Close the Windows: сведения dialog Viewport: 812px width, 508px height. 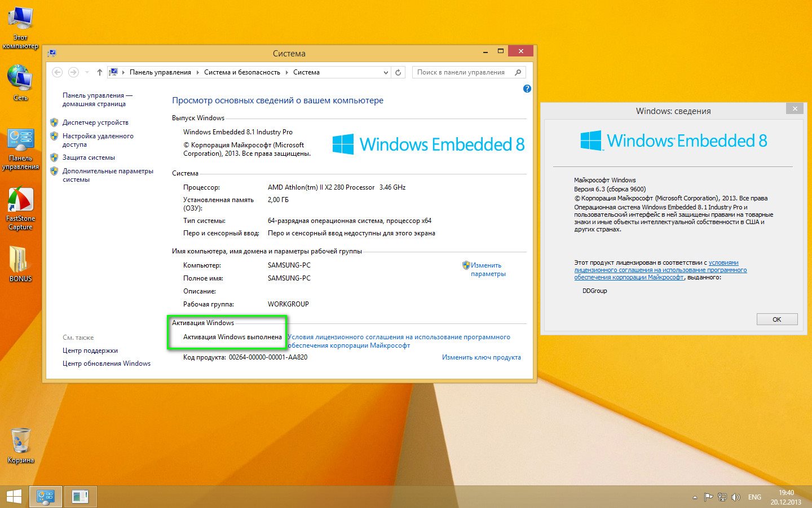(x=795, y=108)
